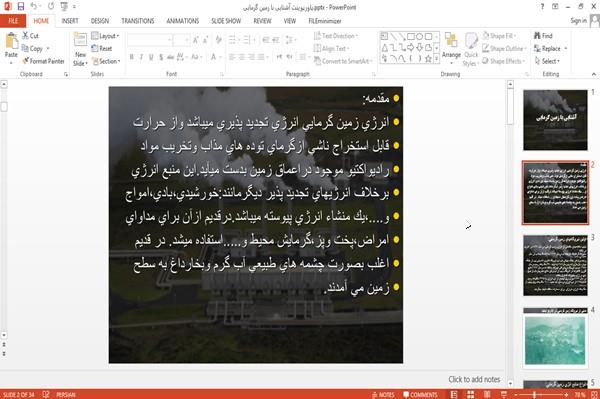Start presentation from beginning icon in title bar
The image size is (600, 399).
coord(64,6)
